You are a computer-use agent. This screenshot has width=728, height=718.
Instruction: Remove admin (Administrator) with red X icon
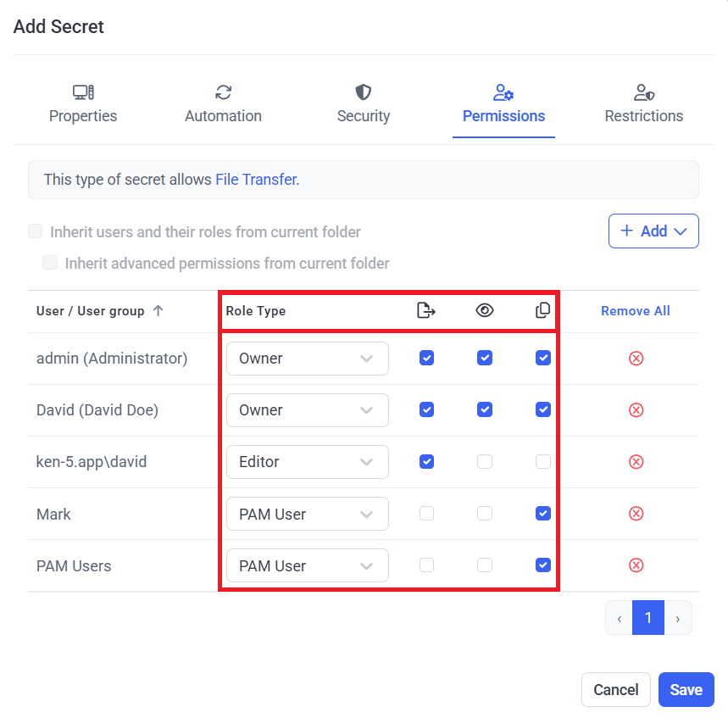636,359
